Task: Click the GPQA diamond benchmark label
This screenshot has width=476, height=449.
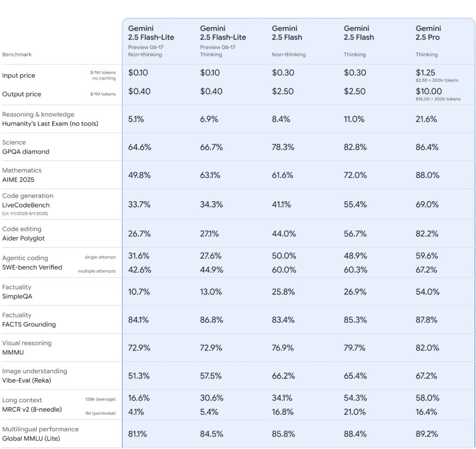Action: 25,152
